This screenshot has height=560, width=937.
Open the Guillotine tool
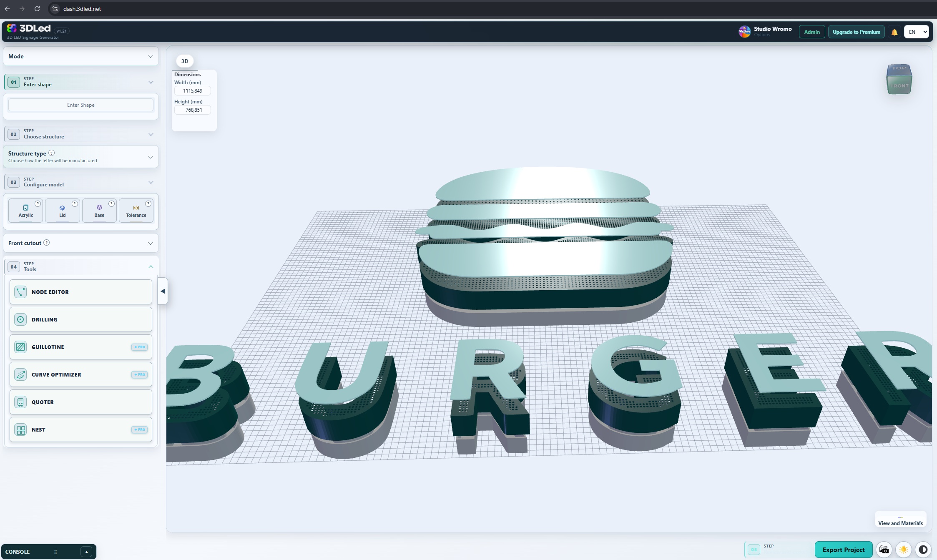80,347
